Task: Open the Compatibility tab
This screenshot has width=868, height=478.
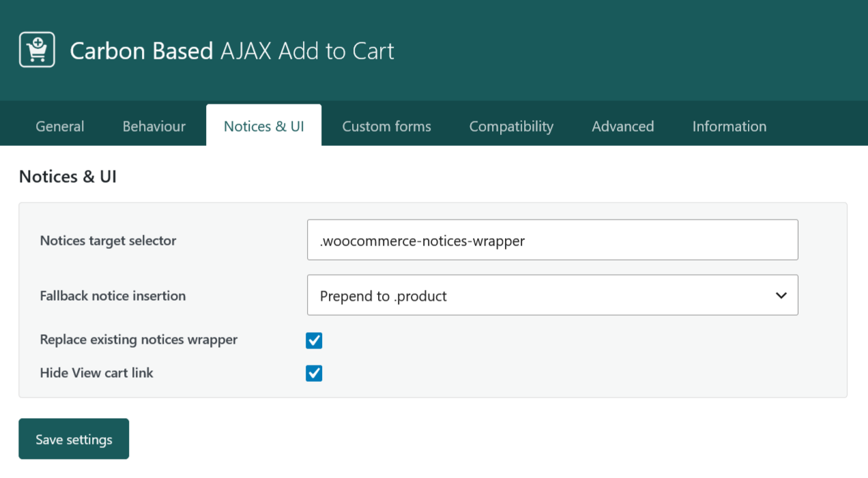Action: (511, 126)
